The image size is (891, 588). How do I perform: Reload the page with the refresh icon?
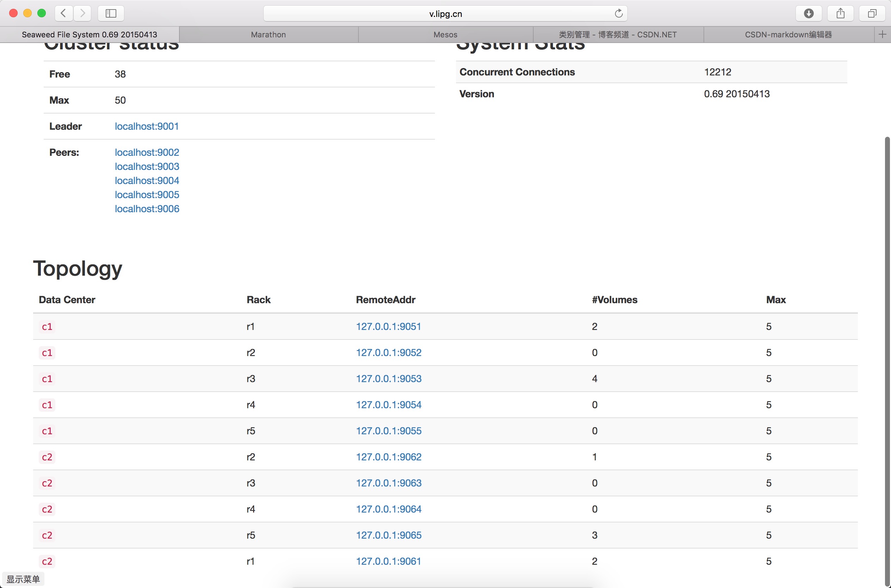tap(619, 13)
